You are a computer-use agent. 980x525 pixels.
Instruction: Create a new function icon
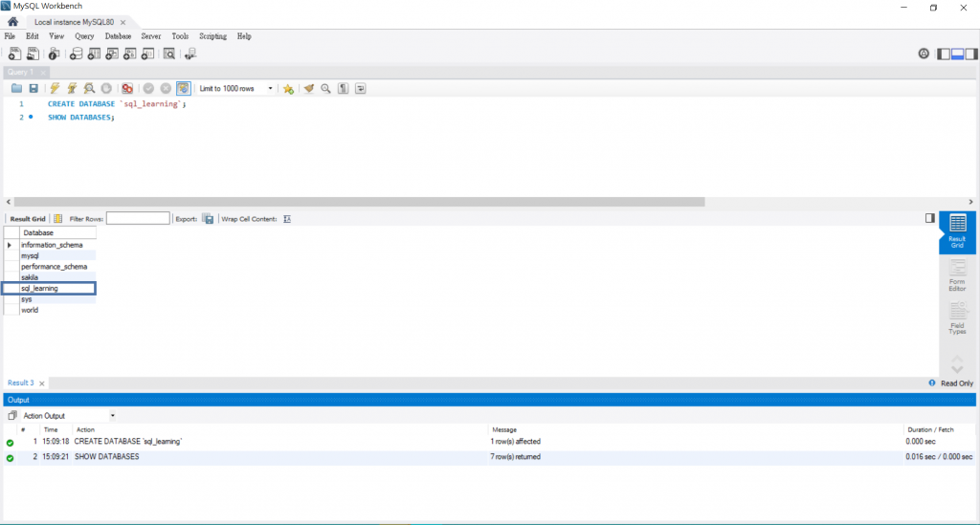[147, 55]
